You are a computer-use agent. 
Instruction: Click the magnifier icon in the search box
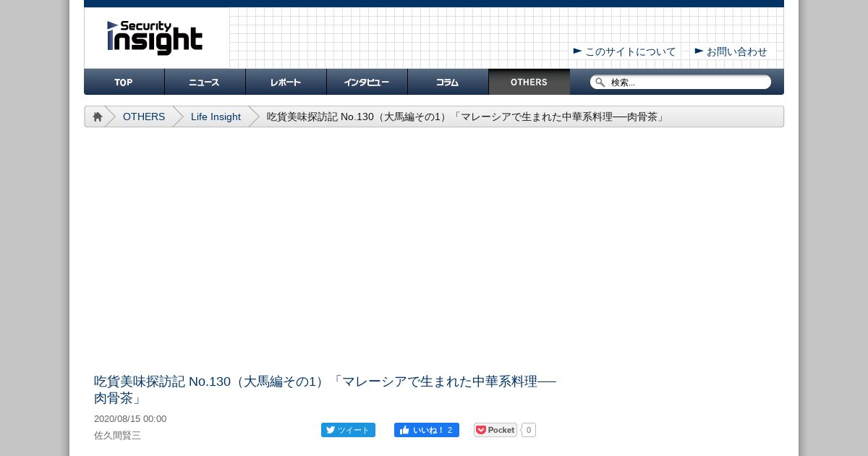[600, 83]
